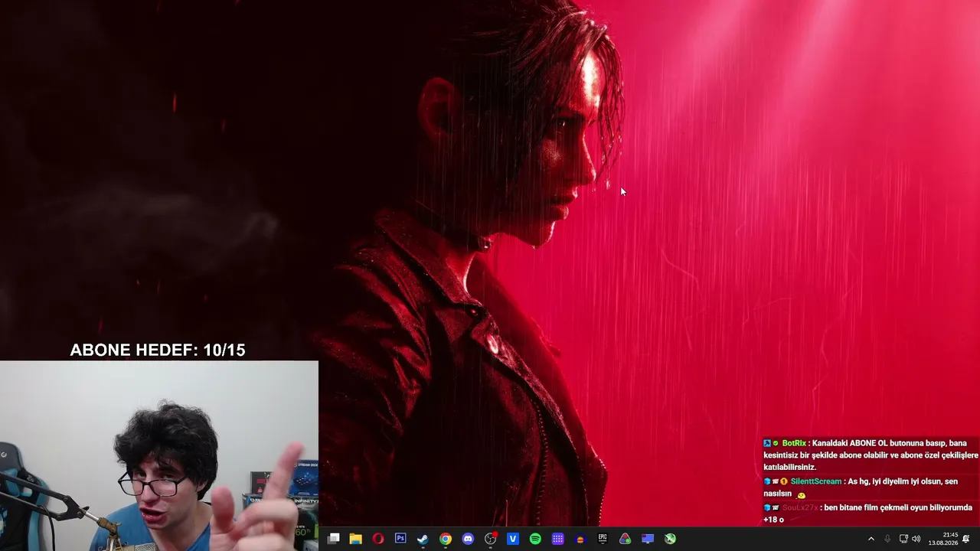The height and width of the screenshot is (551, 980).
Task: Click the BotRix username in chat
Action: (794, 443)
